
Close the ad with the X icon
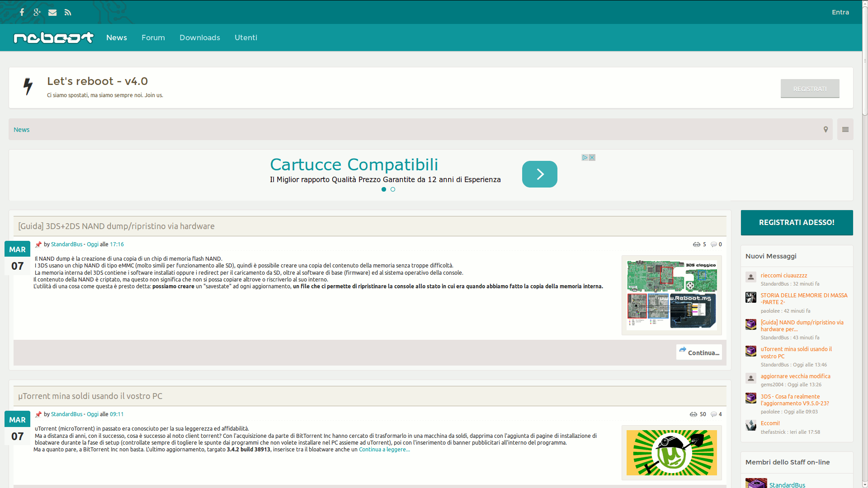pos(592,158)
